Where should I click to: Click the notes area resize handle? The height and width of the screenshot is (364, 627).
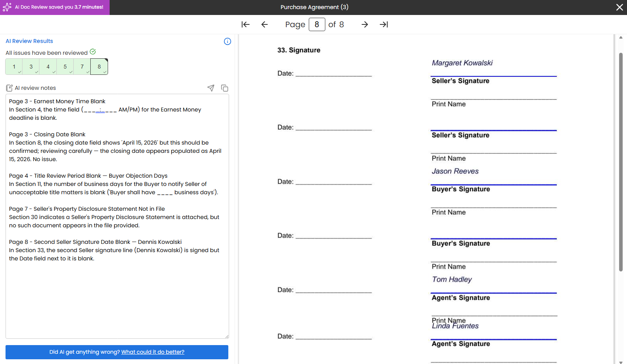pyautogui.click(x=227, y=336)
